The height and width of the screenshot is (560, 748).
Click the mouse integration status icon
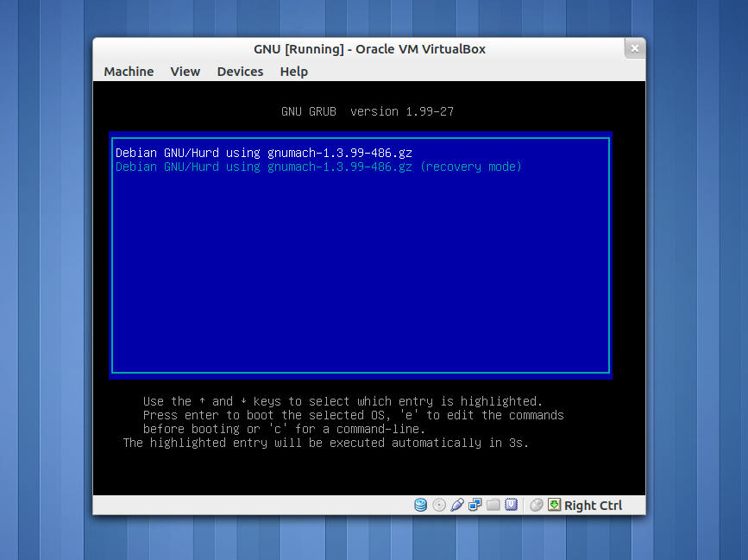point(537,505)
